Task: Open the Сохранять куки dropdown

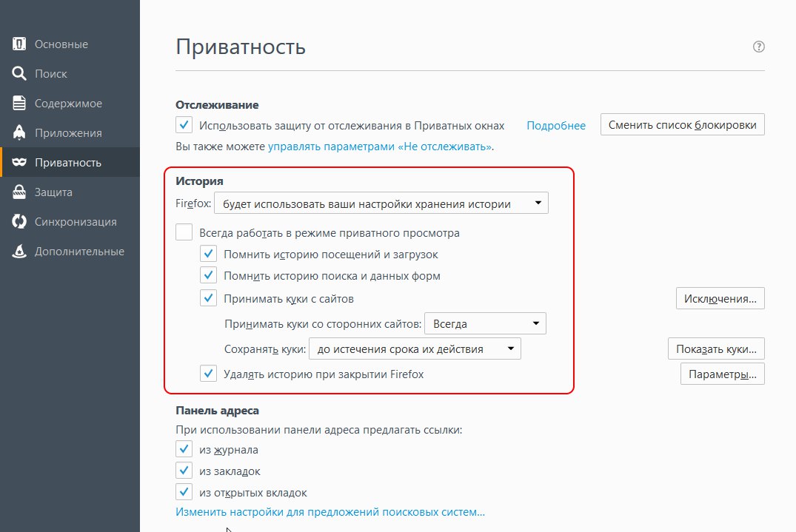Action: [x=415, y=349]
